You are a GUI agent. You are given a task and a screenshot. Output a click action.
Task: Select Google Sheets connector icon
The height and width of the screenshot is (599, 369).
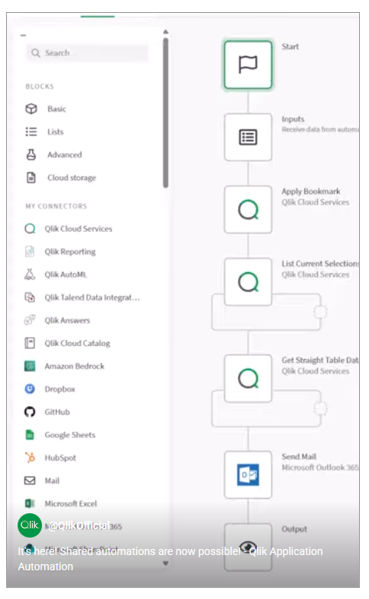pos(30,435)
